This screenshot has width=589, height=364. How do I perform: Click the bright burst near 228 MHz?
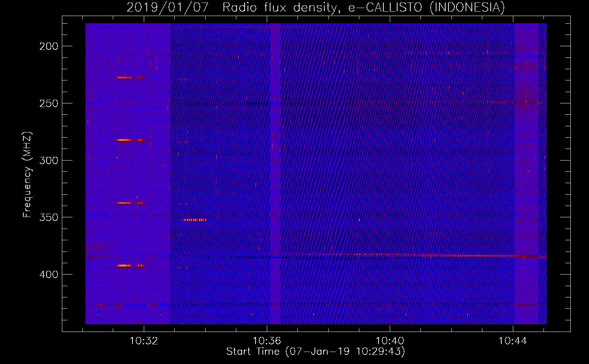(x=131, y=78)
